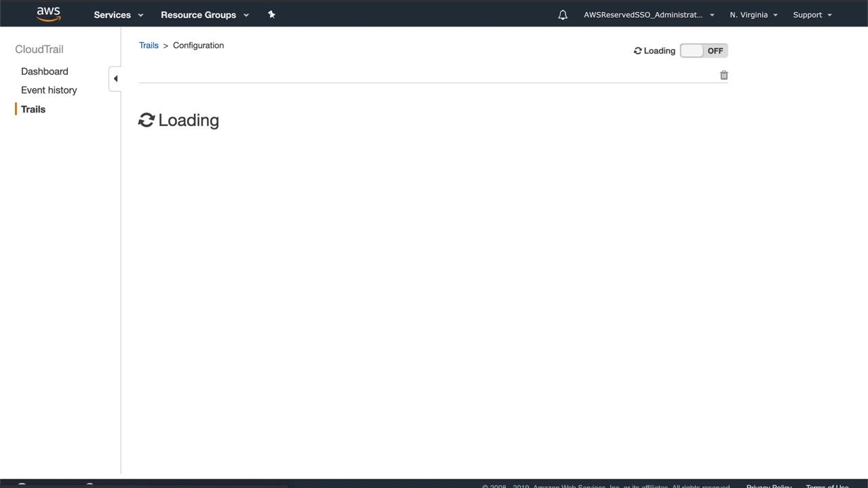868x488 pixels.
Task: Expand the Resource Groups menu
Action: pyautogui.click(x=205, y=15)
